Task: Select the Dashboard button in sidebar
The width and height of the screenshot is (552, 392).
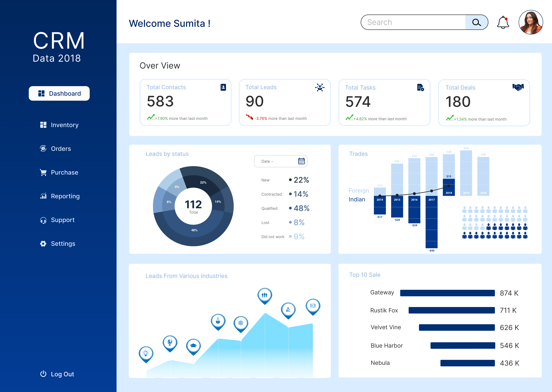Action: point(59,93)
